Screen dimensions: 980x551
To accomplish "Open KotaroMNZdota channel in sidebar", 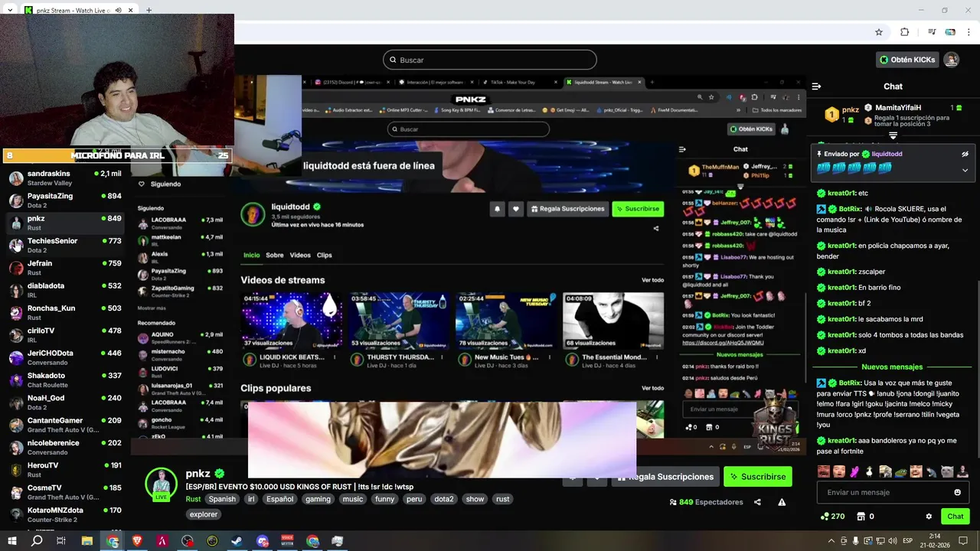I will tap(65, 514).
